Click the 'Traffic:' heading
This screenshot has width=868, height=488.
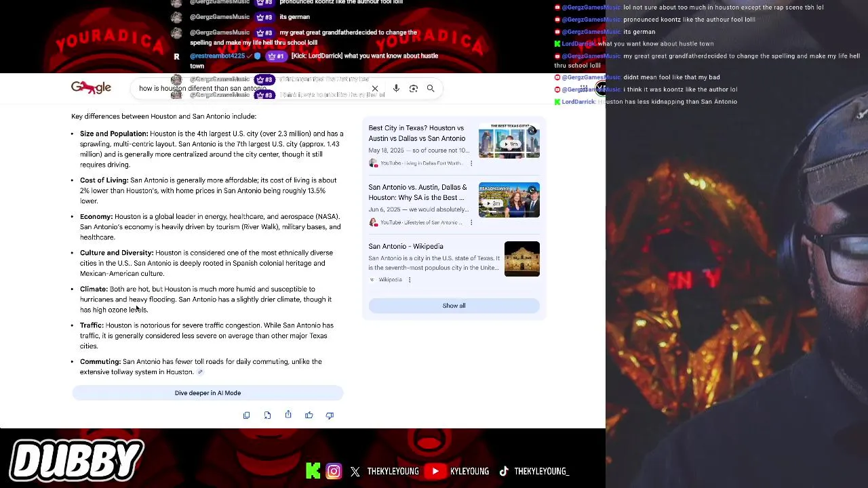coord(92,325)
